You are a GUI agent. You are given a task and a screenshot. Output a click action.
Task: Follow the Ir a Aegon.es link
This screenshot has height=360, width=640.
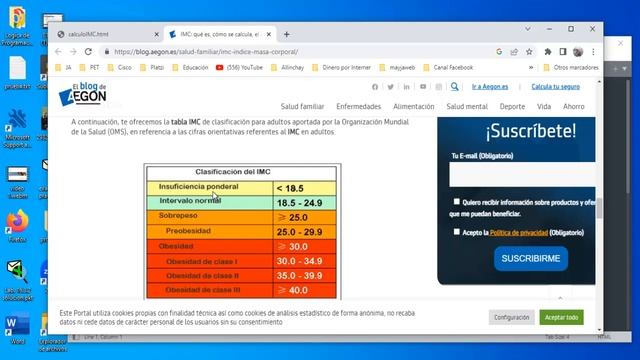tap(490, 87)
